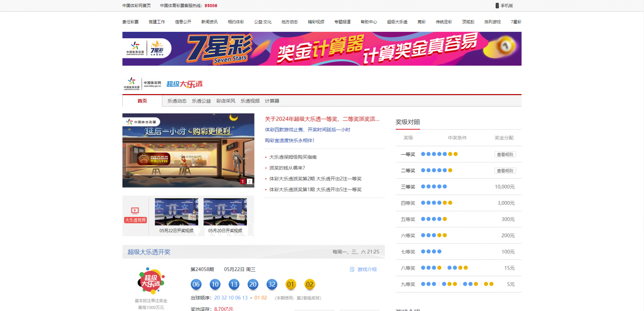
Task: Open the 公益·文化 menu item
Action: 263,22
